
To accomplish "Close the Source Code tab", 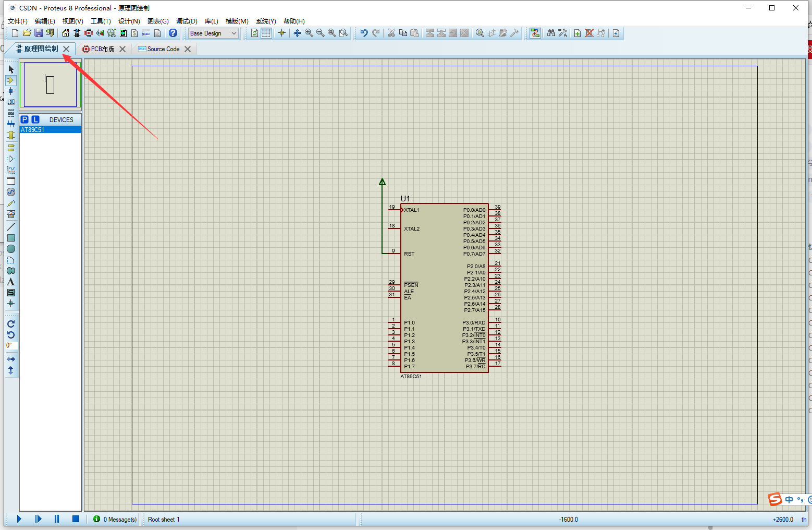I will point(188,49).
